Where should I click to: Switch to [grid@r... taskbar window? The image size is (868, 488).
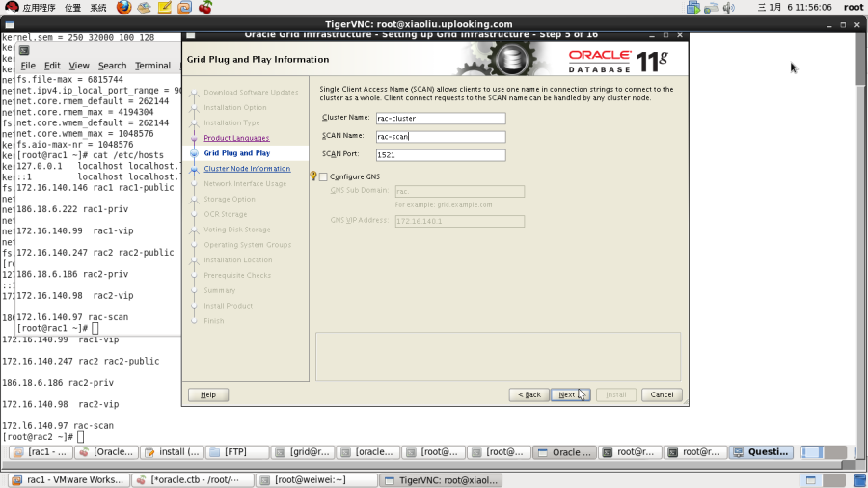[x=302, y=452]
